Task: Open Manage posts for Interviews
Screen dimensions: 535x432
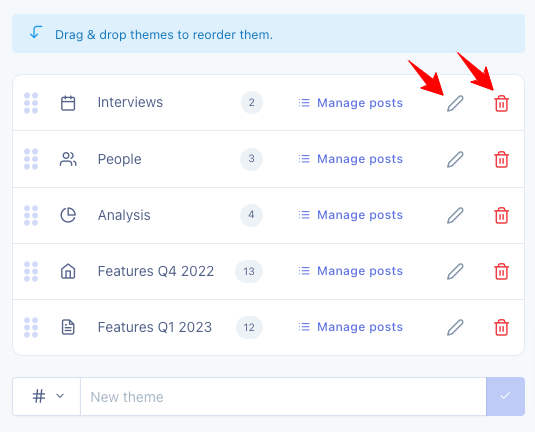Action: pos(351,103)
